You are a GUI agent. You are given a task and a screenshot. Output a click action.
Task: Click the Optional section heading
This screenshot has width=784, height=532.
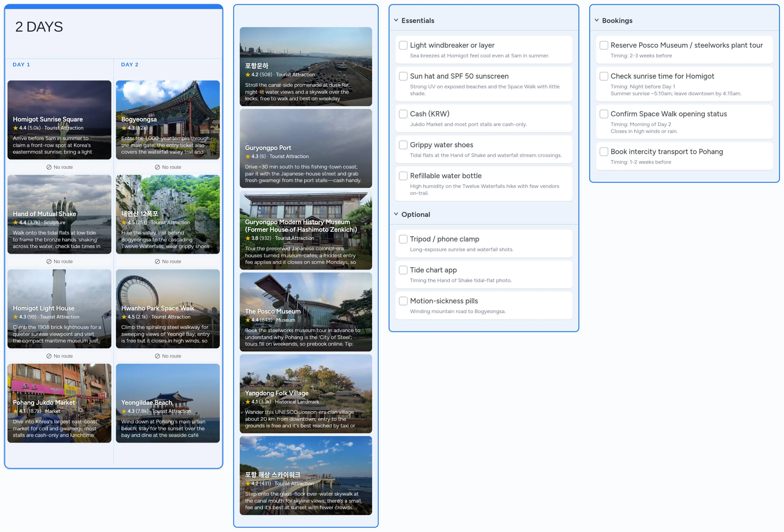click(x=416, y=215)
